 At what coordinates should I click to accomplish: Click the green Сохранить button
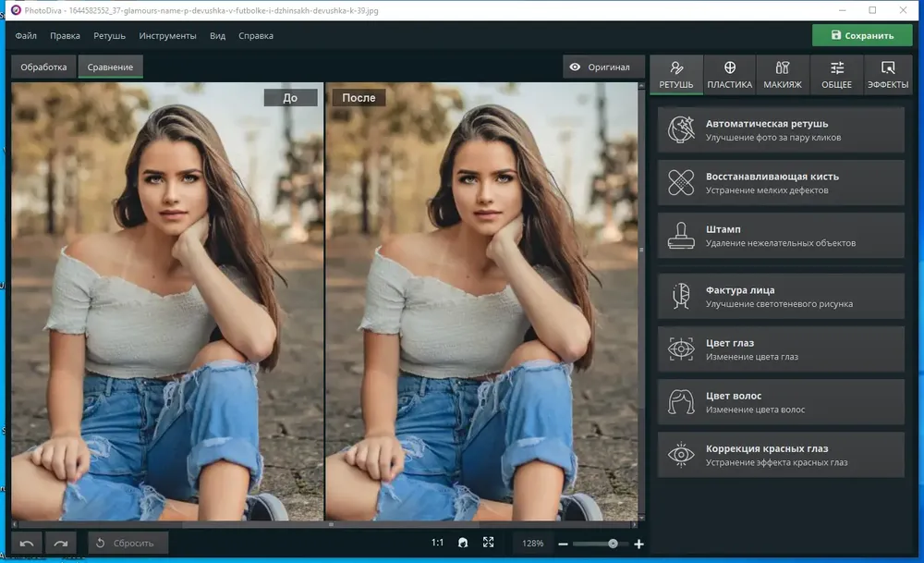(x=862, y=35)
